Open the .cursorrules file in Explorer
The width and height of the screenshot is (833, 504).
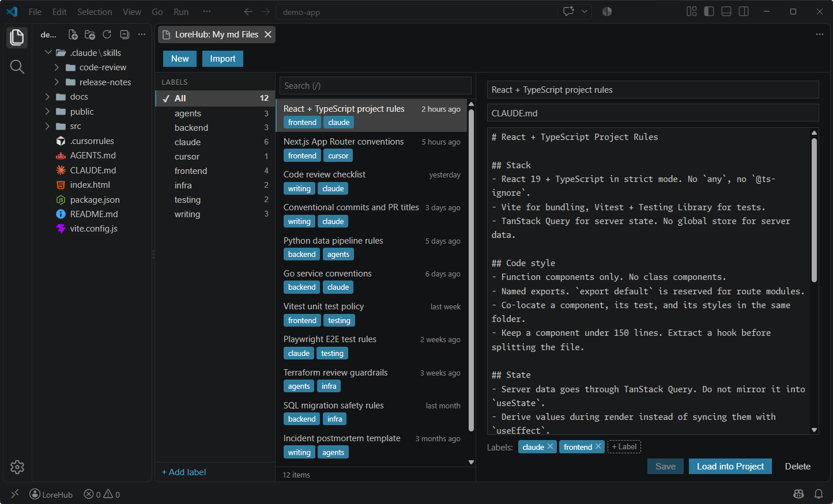92,141
